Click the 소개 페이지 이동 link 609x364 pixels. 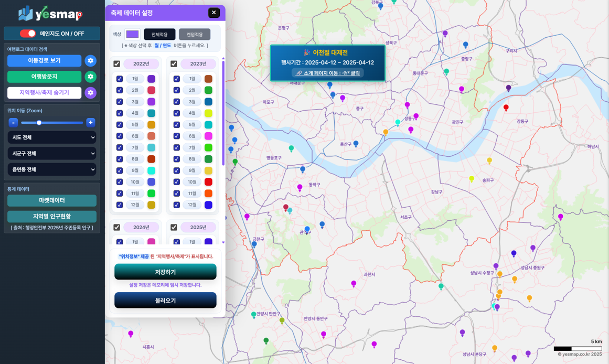click(328, 73)
